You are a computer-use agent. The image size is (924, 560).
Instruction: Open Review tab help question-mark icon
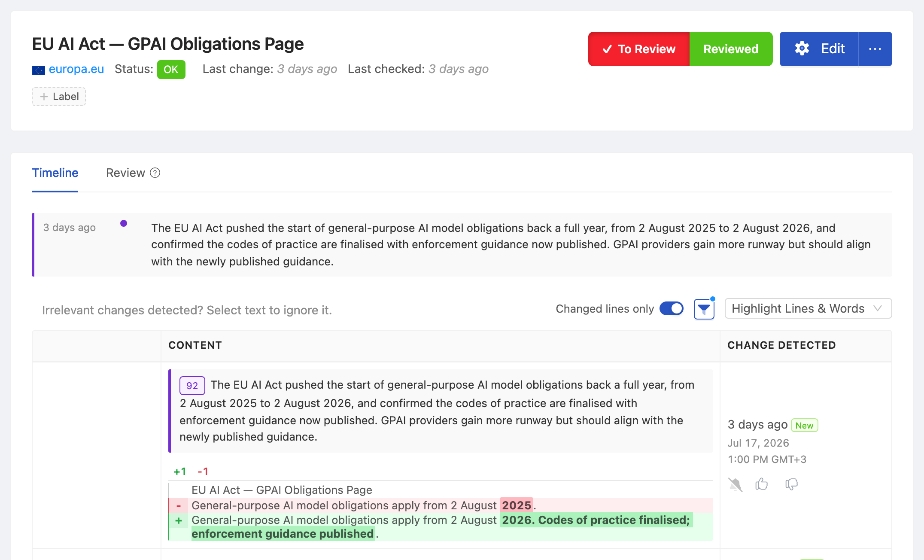tap(155, 173)
